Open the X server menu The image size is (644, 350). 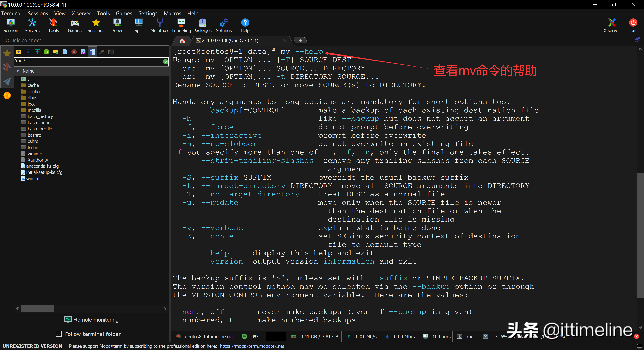(81, 13)
